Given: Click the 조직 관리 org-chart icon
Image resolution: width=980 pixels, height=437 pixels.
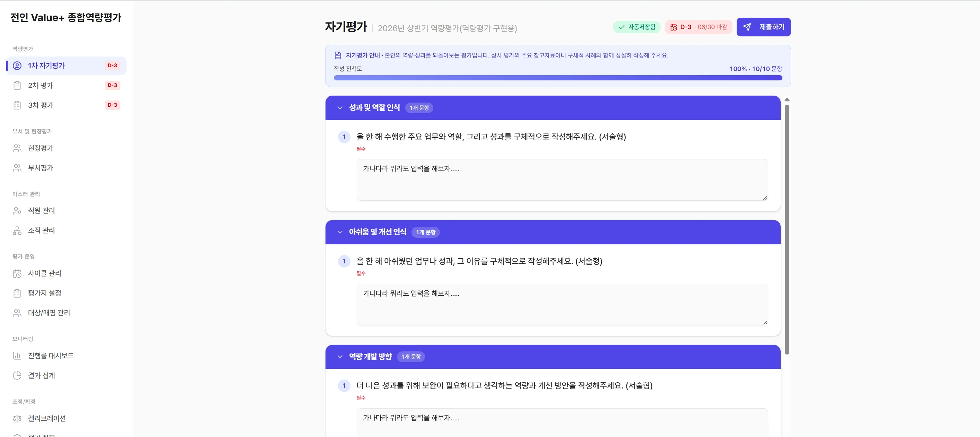Looking at the screenshot, I should pos(17,230).
